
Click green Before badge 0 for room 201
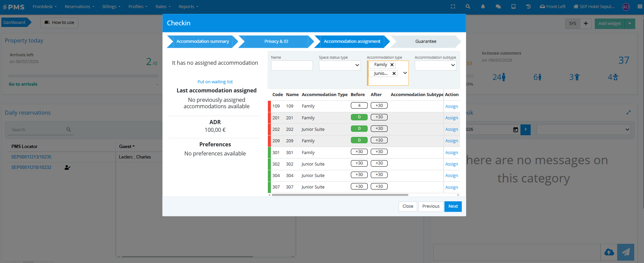(359, 117)
